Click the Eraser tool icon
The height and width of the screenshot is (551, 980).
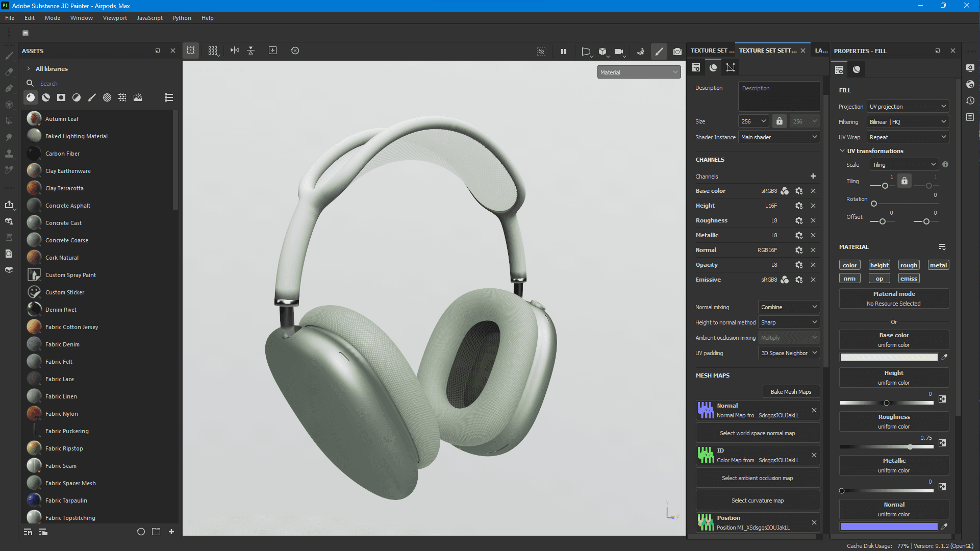(x=9, y=72)
